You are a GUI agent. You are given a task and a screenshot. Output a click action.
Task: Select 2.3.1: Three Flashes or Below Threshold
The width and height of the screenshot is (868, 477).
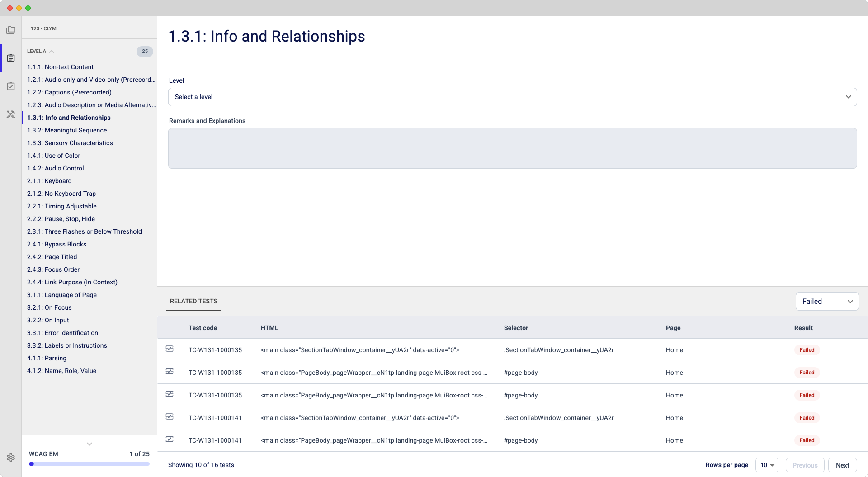[85, 231]
